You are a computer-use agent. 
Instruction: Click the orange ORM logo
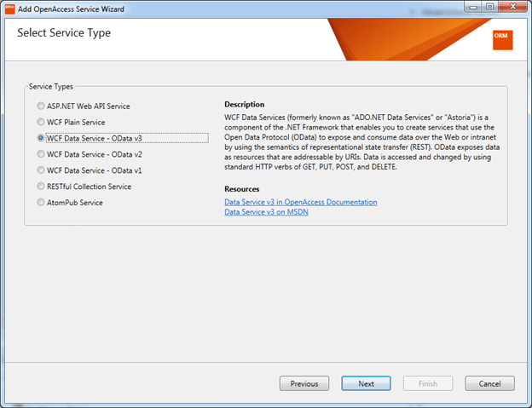pyautogui.click(x=502, y=39)
